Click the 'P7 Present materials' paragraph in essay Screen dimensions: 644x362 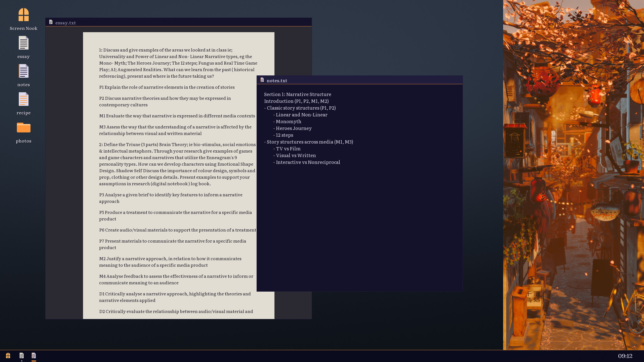[173, 244]
